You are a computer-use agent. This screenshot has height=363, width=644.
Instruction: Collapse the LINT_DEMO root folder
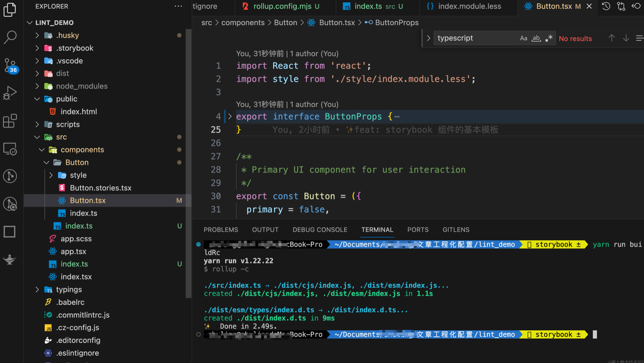click(x=30, y=22)
